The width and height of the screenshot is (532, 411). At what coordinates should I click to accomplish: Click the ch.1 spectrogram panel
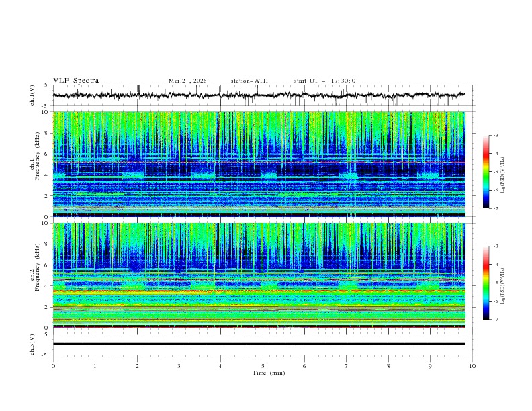tap(259, 164)
